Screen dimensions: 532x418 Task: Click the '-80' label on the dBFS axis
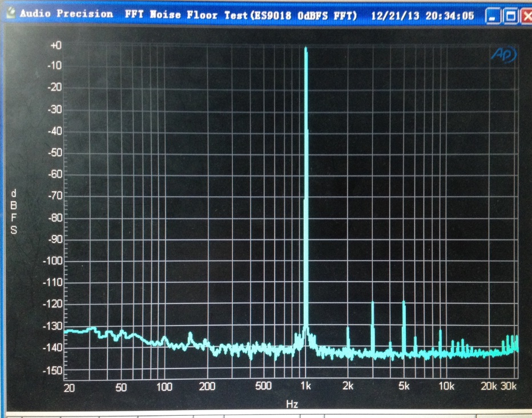[x=55, y=218]
